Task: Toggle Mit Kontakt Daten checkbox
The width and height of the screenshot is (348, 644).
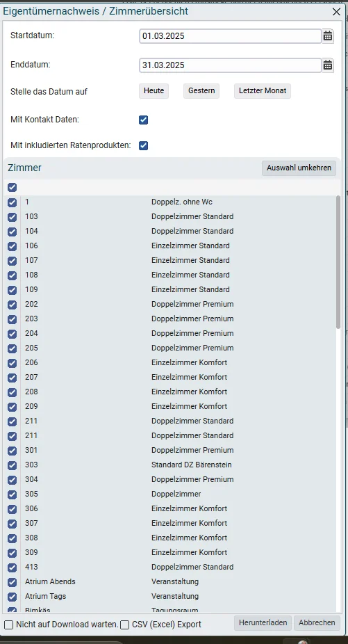Action: [143, 120]
